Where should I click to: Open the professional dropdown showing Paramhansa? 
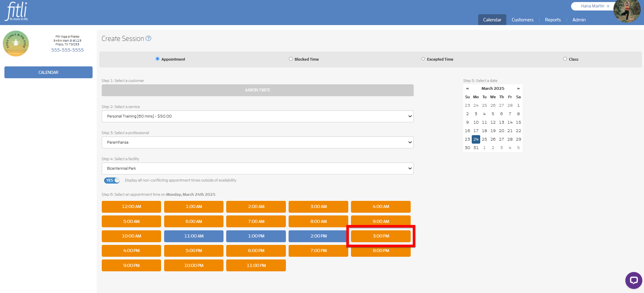pos(258,142)
